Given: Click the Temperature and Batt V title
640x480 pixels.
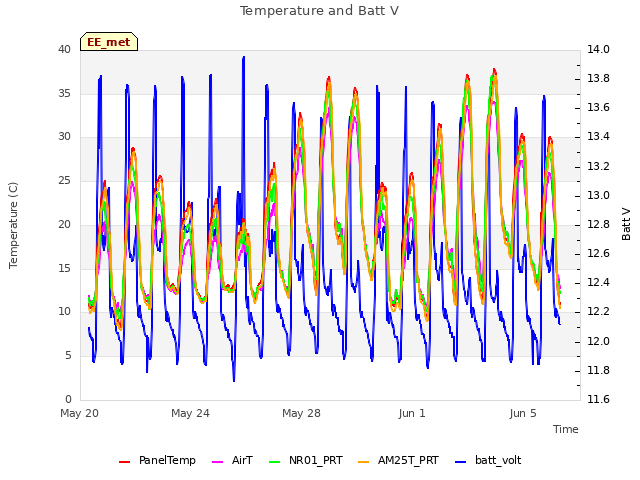Looking at the screenshot, I should [319, 11].
